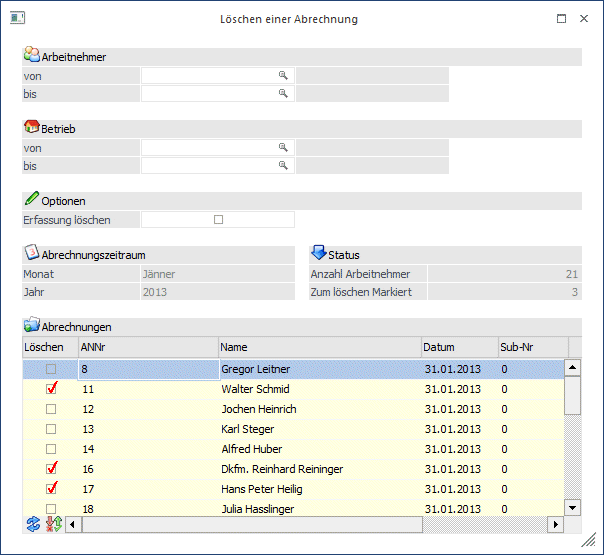Sort table by Datum column header

click(x=458, y=347)
